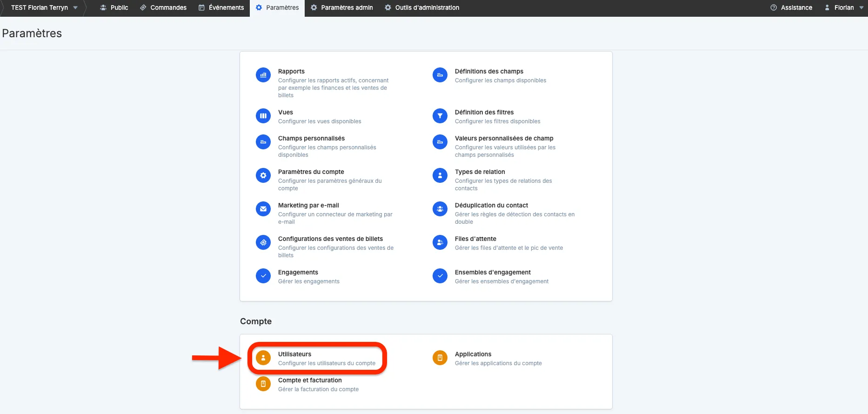Click the Types de relation person icon
Image resolution: width=868 pixels, height=414 pixels.
(x=440, y=175)
